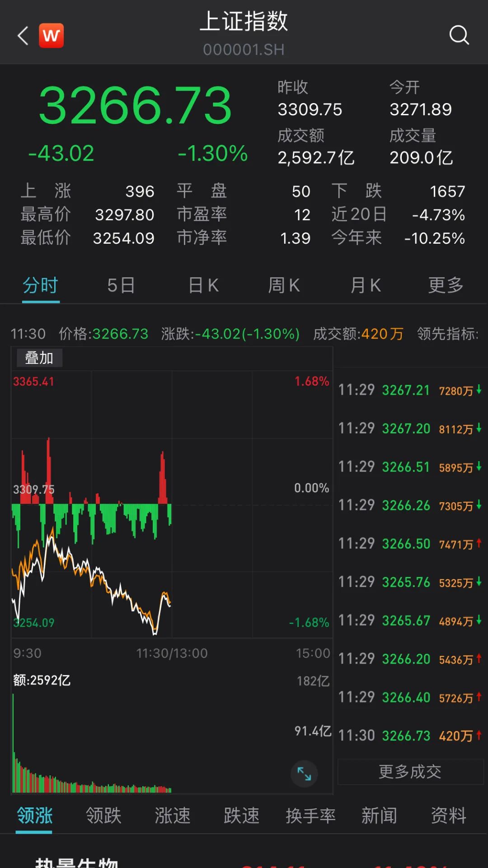Select the 领跌 tab

tap(103, 816)
